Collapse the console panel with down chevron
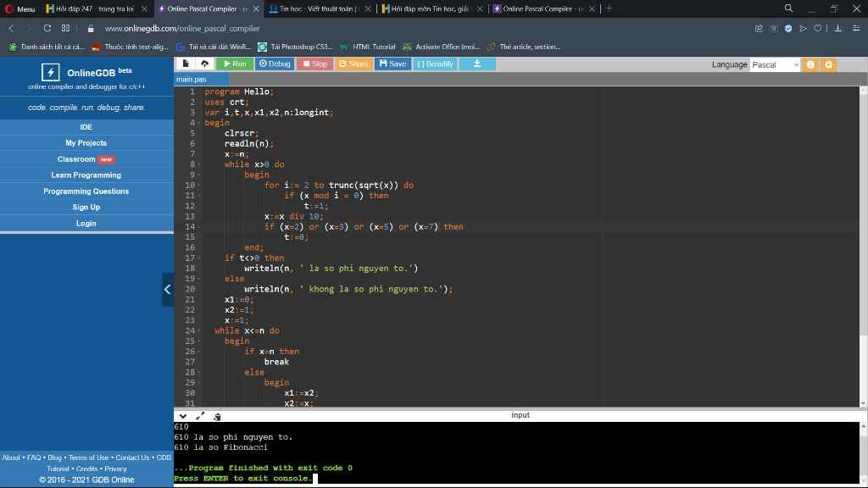 coord(183,415)
